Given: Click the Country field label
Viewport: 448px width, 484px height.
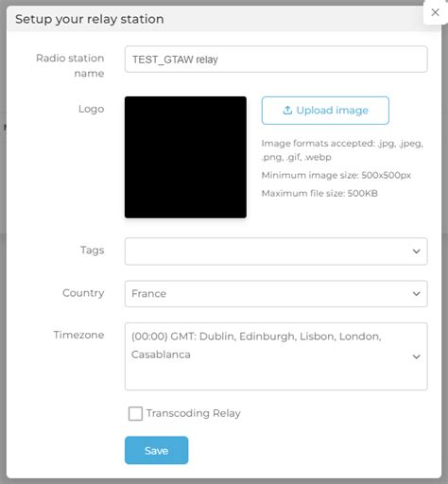Looking at the screenshot, I should tap(83, 293).
